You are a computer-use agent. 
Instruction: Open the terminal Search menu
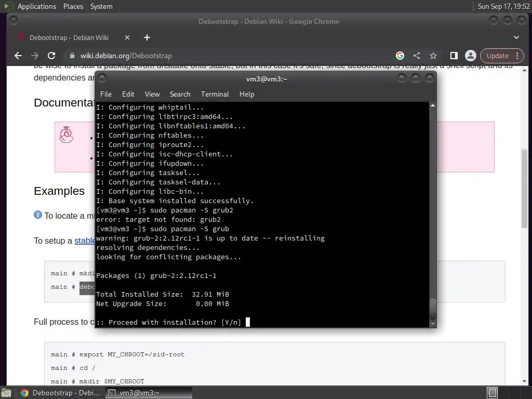pyautogui.click(x=180, y=95)
